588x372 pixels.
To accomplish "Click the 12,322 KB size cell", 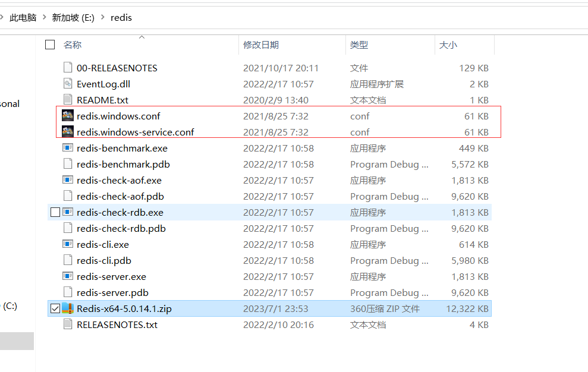I will click(467, 308).
